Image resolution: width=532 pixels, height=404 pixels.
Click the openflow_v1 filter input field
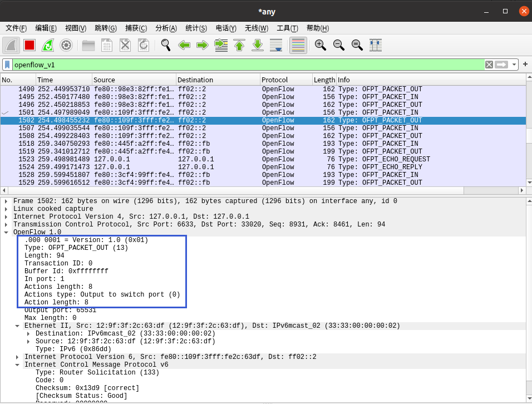(x=248, y=65)
